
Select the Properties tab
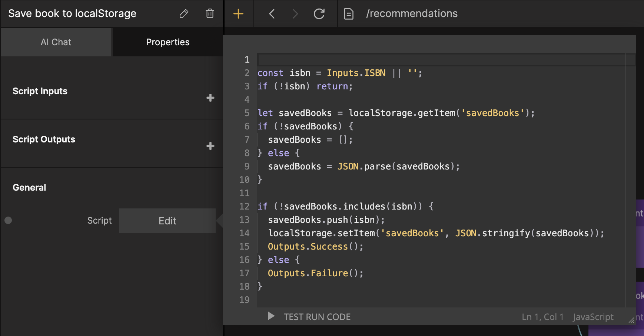pyautogui.click(x=167, y=42)
